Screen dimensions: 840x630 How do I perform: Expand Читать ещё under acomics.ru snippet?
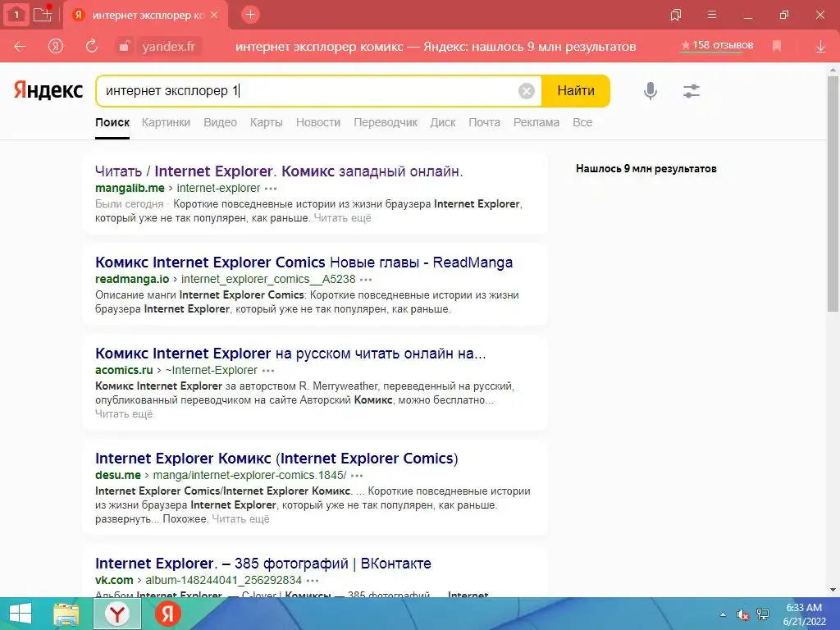point(124,414)
